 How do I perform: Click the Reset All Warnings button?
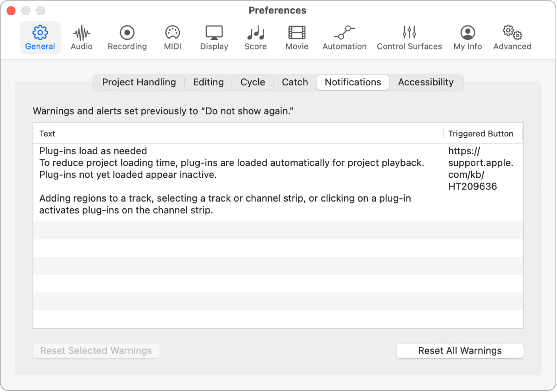pos(460,351)
